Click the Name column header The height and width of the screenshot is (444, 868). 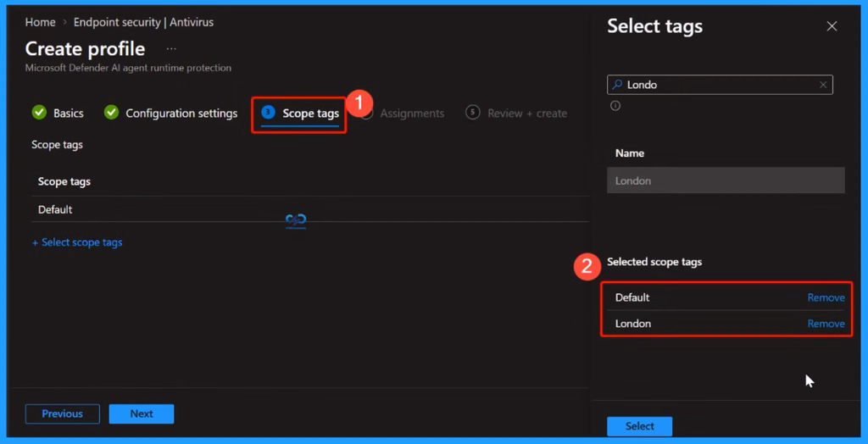pyautogui.click(x=630, y=153)
